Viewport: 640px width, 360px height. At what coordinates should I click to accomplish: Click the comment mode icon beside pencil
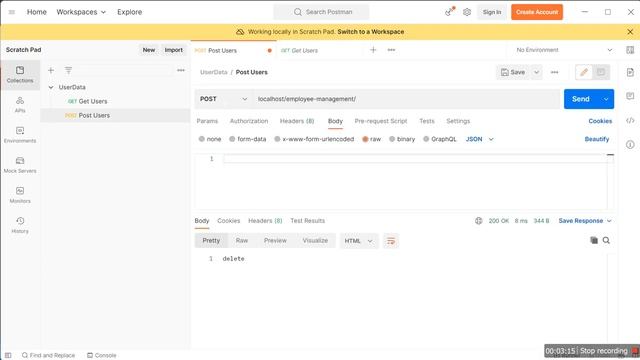click(601, 72)
